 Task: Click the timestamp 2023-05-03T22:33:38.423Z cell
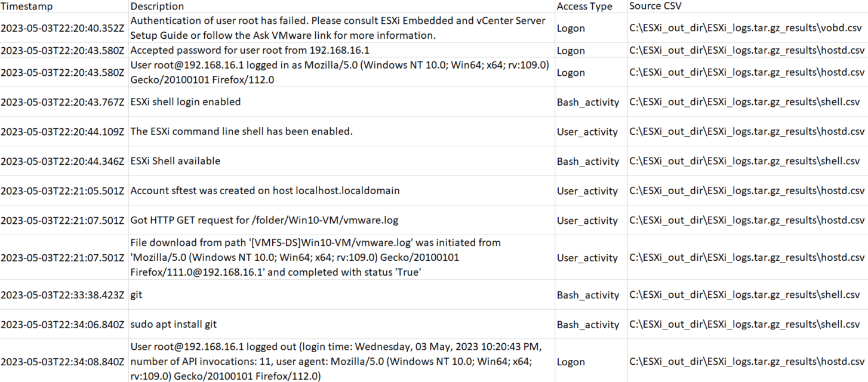click(x=62, y=295)
